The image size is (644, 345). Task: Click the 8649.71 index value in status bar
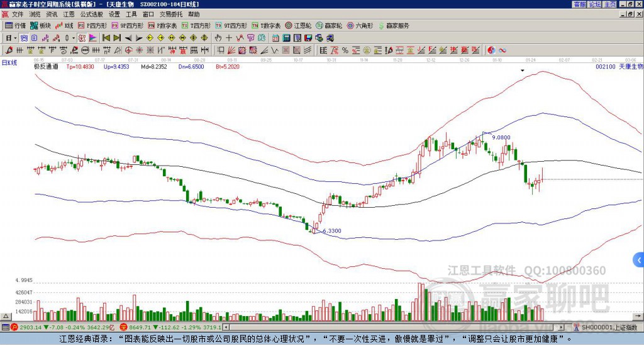click(140, 327)
